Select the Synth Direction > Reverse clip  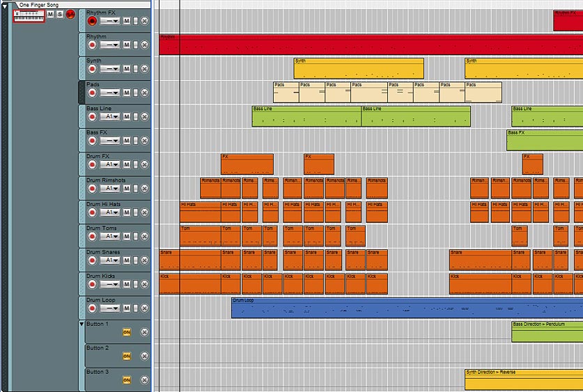pos(524,379)
